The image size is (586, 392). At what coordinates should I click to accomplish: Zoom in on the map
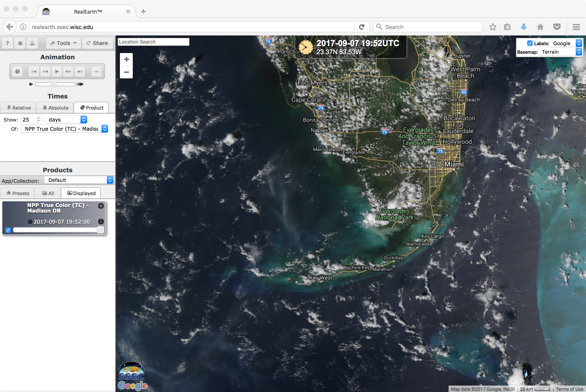127,59
